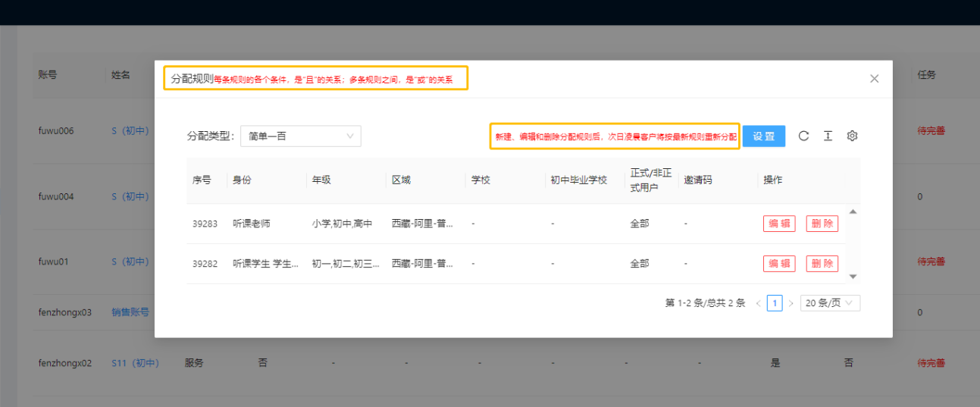980x407 pixels.
Task: Click the 区域 column header
Action: (x=400, y=180)
